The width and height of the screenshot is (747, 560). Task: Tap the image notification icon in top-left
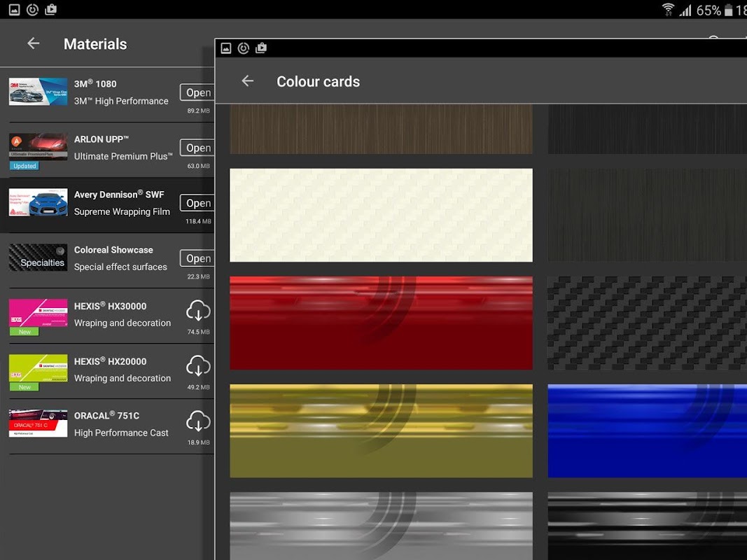(x=14, y=10)
